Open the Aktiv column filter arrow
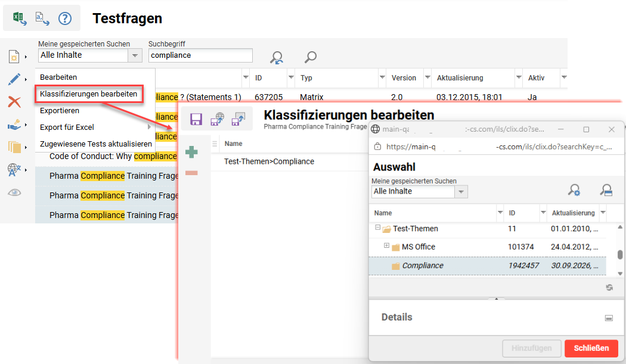This screenshot has width=626, height=364. [x=564, y=77]
